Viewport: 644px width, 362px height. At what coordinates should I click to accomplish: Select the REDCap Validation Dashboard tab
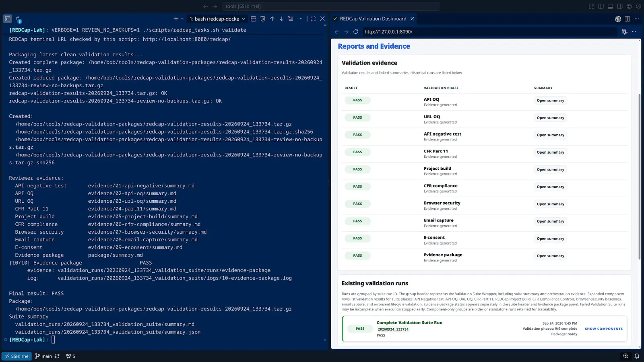pyautogui.click(x=373, y=19)
